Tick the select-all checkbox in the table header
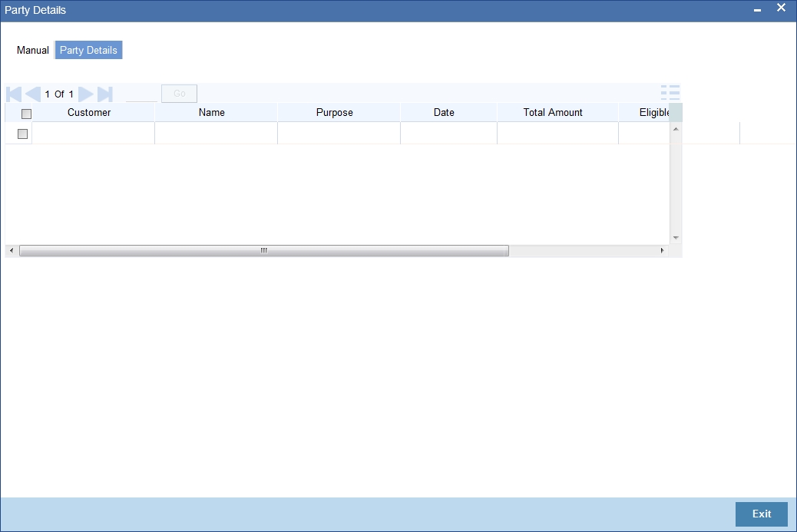Image resolution: width=797 pixels, height=532 pixels. (26, 114)
